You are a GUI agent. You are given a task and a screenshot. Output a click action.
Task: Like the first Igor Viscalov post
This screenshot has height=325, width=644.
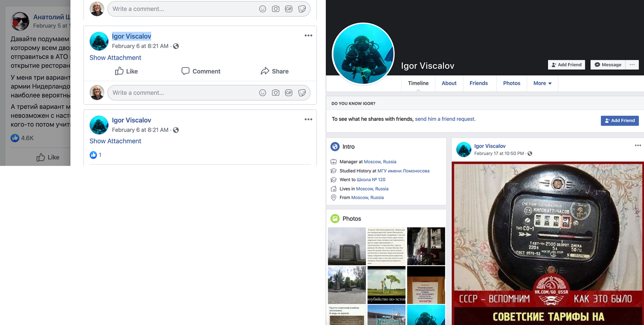(x=126, y=71)
